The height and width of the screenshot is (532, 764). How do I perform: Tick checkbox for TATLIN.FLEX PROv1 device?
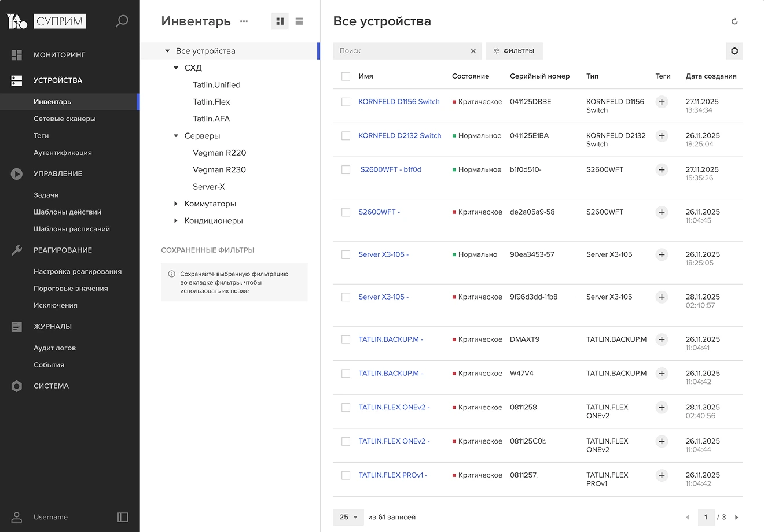[x=346, y=475]
